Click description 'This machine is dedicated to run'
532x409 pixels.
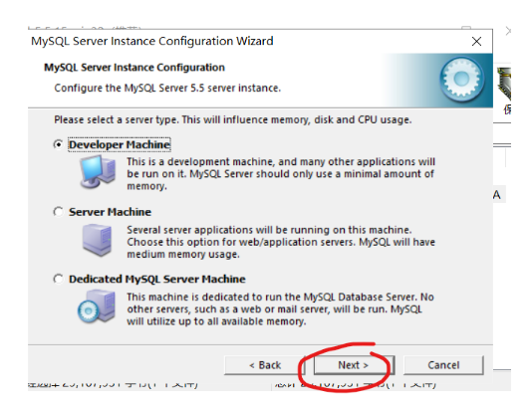coord(280,309)
